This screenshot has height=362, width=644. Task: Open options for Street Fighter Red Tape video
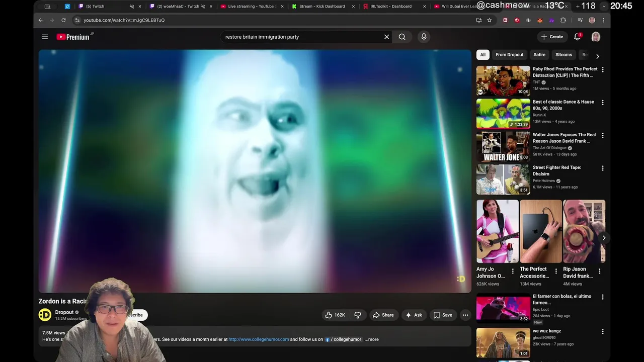click(x=602, y=168)
